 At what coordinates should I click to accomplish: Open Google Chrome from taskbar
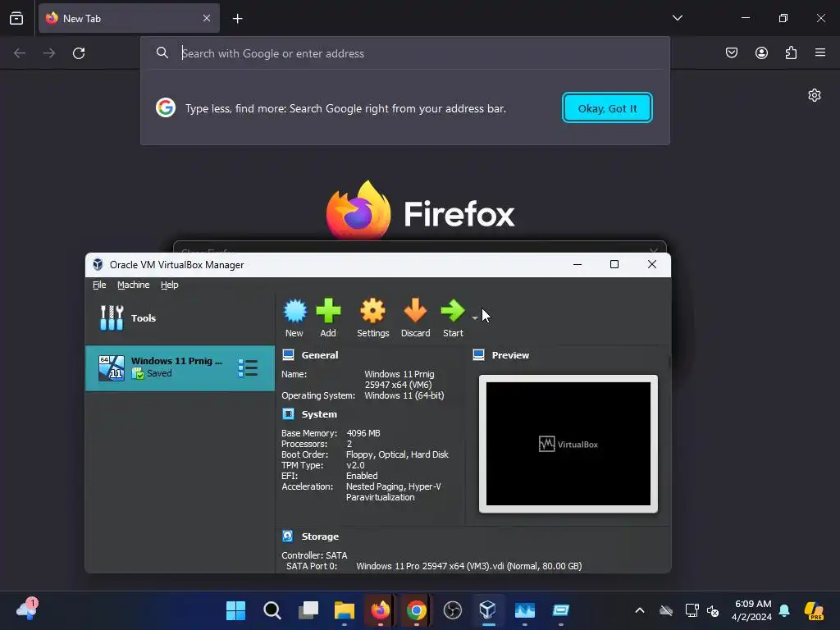(x=416, y=610)
